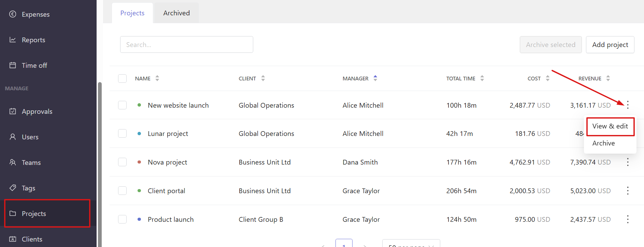644x247 pixels.
Task: Sort table by Total Time arrows
Action: point(482,78)
